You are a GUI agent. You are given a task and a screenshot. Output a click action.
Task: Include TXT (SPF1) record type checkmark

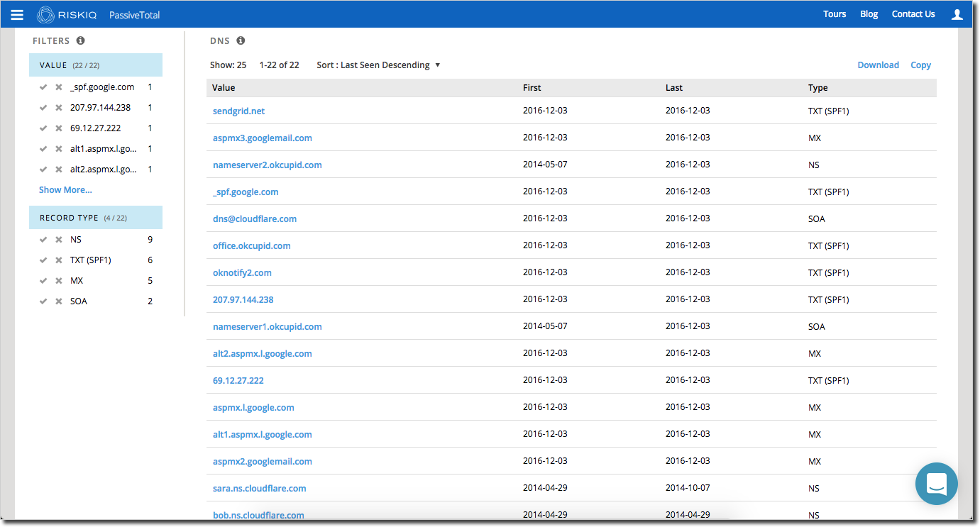(x=43, y=260)
